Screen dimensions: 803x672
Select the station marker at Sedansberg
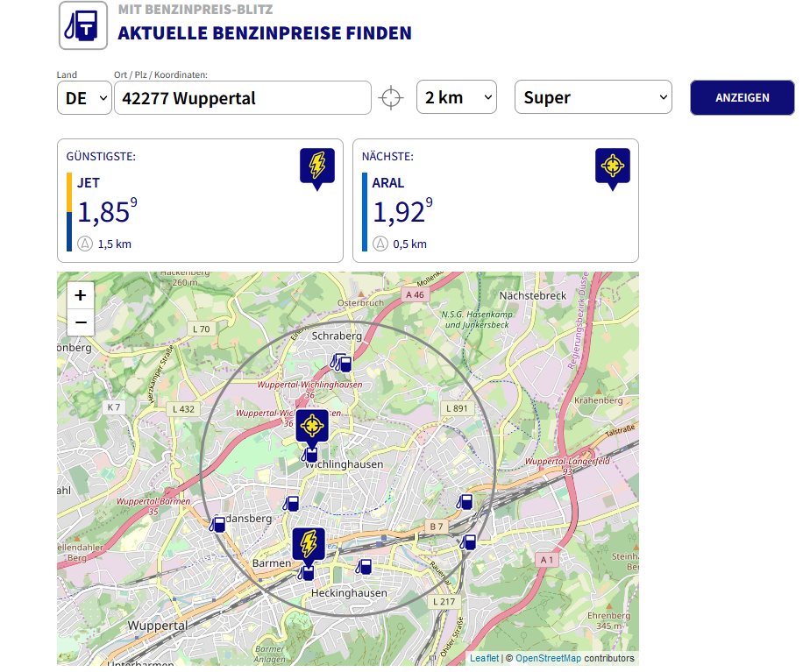coord(217,524)
